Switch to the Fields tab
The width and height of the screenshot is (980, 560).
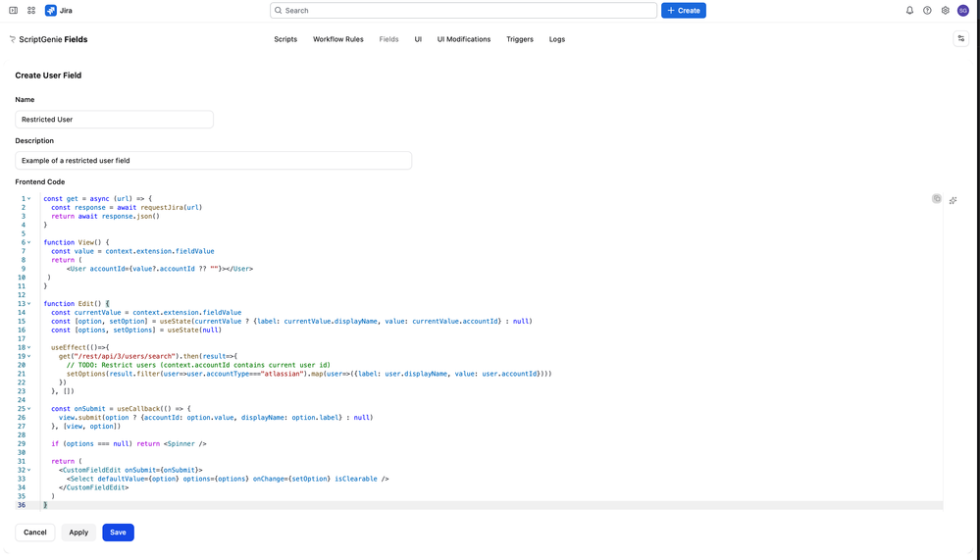click(x=388, y=39)
